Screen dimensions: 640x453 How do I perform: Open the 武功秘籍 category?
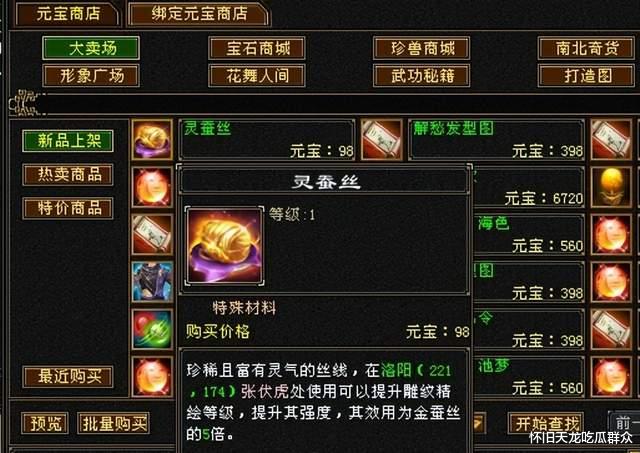[x=422, y=76]
